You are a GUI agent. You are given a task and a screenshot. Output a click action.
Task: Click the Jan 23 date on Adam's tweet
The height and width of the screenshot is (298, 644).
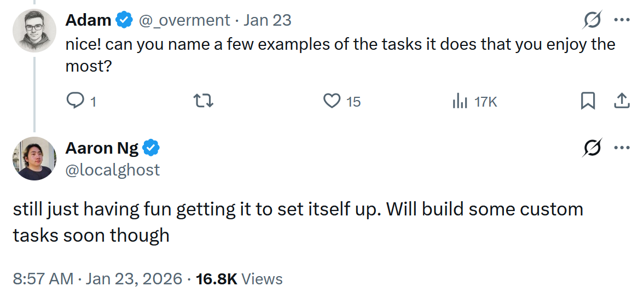pos(267,21)
